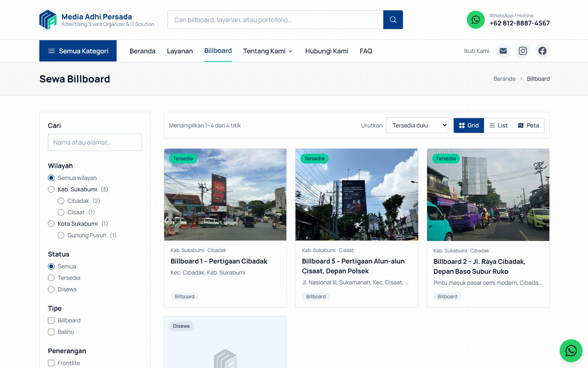
Task: Open the Disewa card placeholder image
Action: pos(225,342)
